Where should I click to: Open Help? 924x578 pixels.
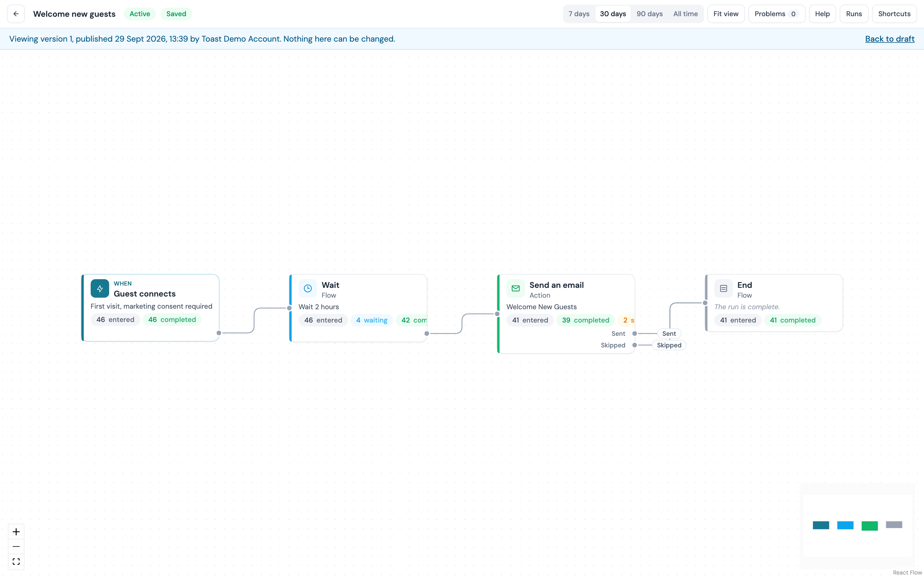(x=822, y=14)
